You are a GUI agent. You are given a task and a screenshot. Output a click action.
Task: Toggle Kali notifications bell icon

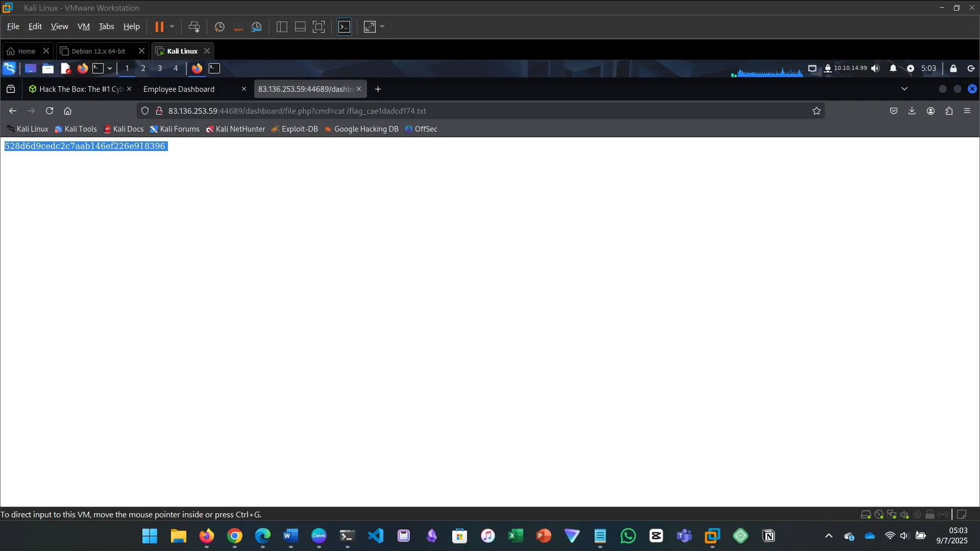pyautogui.click(x=893, y=68)
